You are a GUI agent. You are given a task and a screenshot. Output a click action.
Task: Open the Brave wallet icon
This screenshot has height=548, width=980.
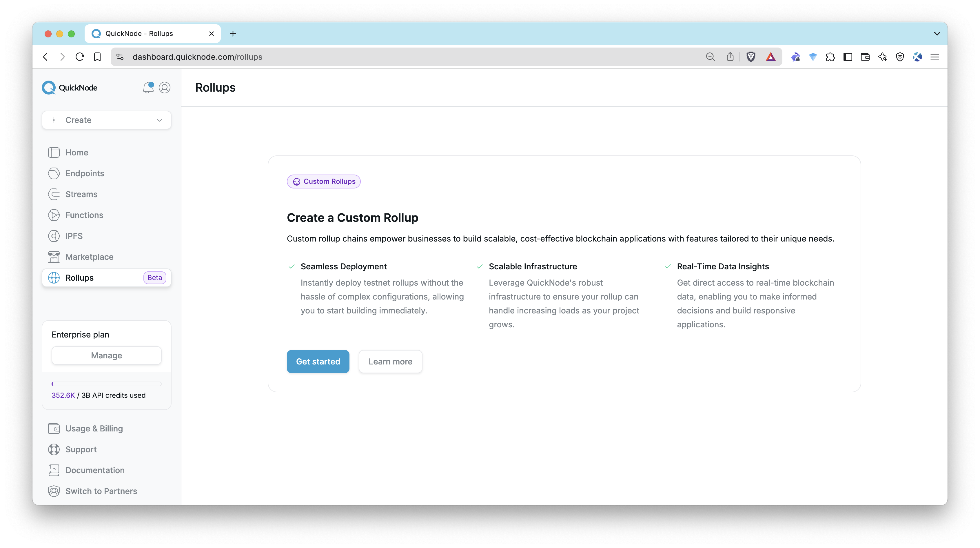[865, 57]
